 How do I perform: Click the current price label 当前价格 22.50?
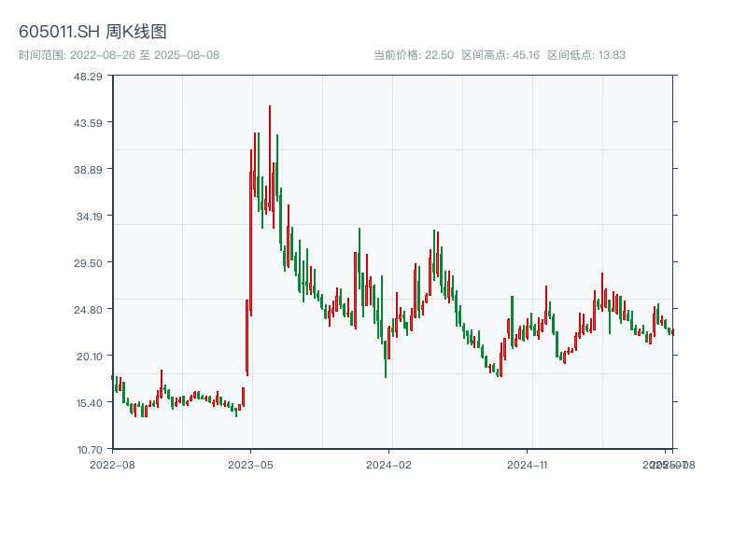pyautogui.click(x=414, y=55)
